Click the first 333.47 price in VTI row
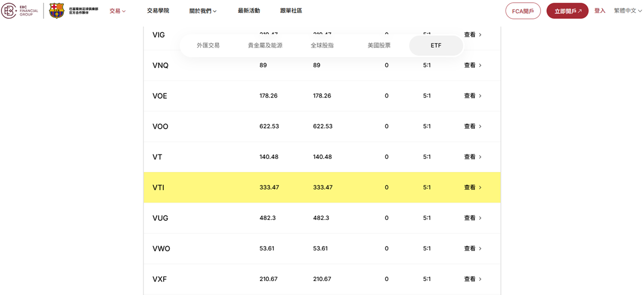This screenshot has width=644, height=295. pos(269,187)
